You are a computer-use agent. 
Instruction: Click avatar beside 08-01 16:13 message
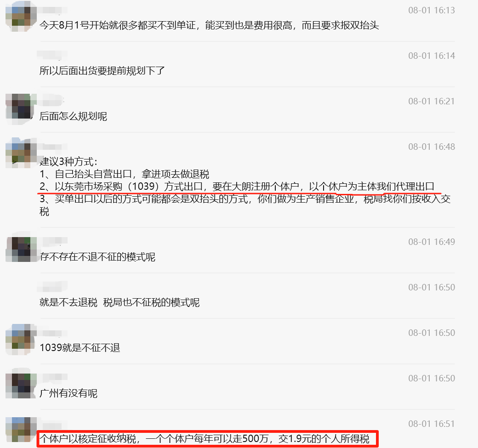coord(21,16)
